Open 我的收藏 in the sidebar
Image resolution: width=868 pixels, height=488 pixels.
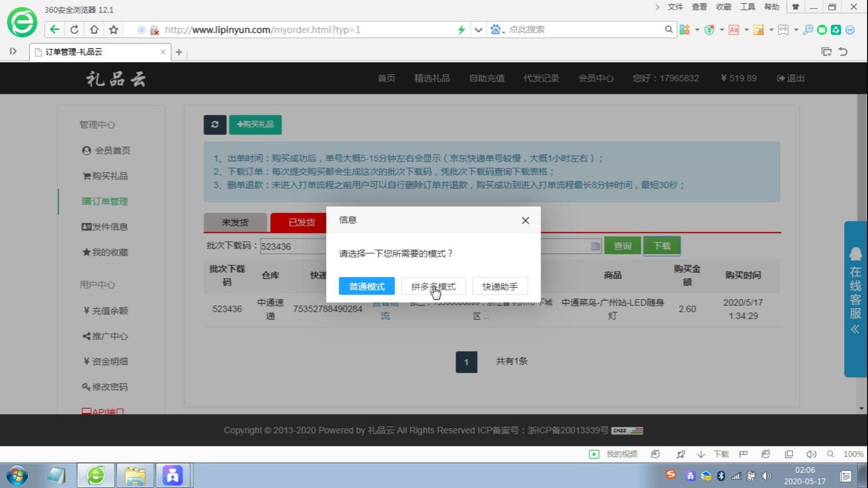pos(105,252)
